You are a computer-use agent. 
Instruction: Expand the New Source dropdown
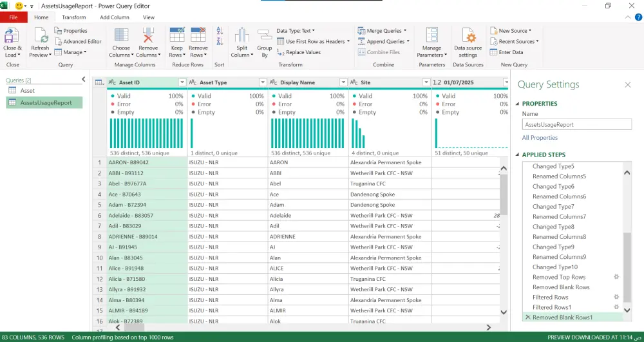[x=530, y=31]
